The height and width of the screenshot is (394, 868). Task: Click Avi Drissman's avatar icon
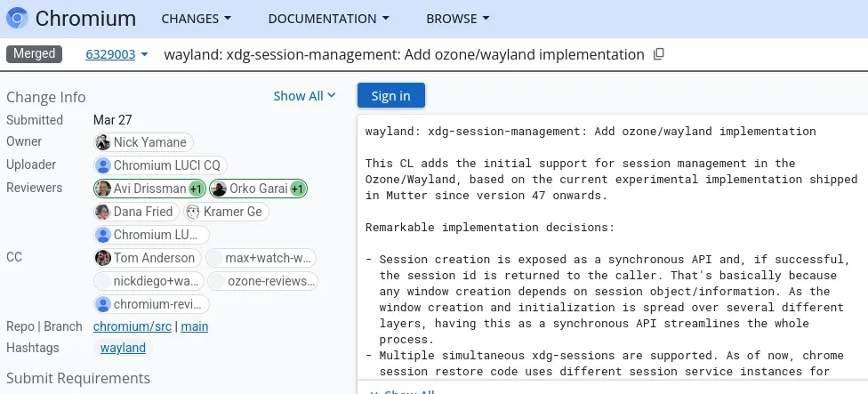pyautogui.click(x=103, y=189)
